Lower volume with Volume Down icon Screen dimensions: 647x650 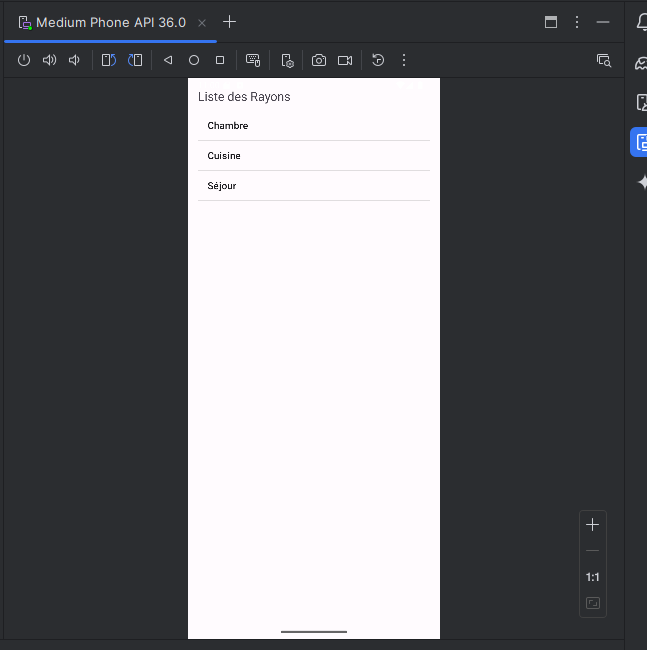[x=74, y=61]
